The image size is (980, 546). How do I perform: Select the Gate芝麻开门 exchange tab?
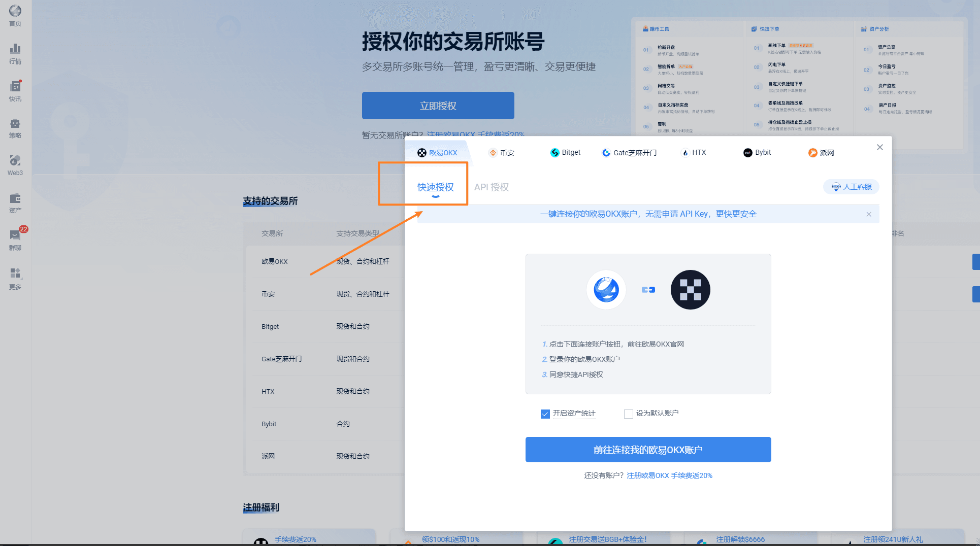(629, 153)
